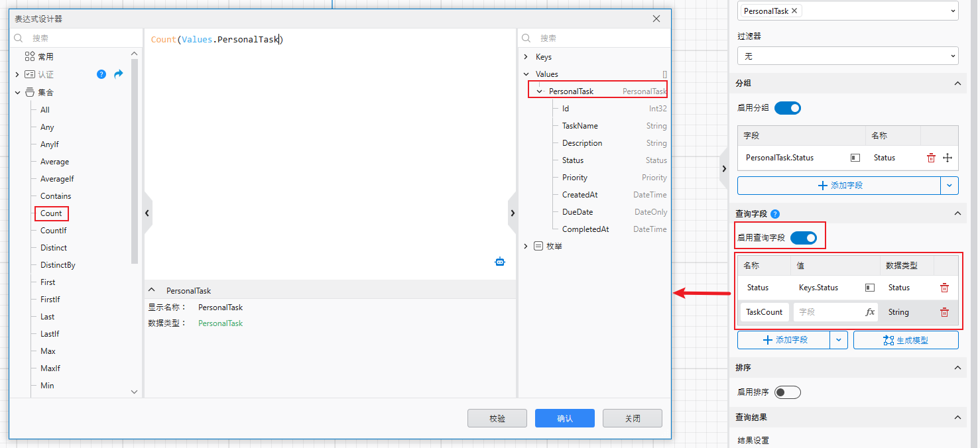This screenshot has height=448, width=980.
Task: Click the help icon beside 认证 section
Action: (101, 74)
